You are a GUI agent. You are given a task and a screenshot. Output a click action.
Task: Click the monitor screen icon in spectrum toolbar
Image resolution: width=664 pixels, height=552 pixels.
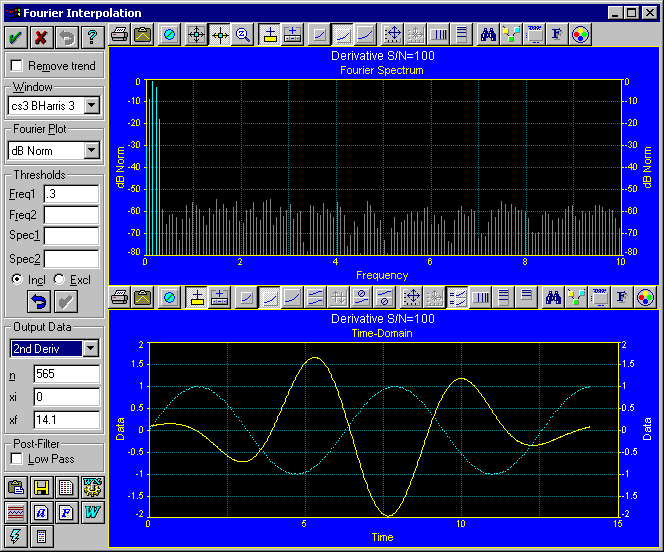pyautogui.click(x=534, y=34)
